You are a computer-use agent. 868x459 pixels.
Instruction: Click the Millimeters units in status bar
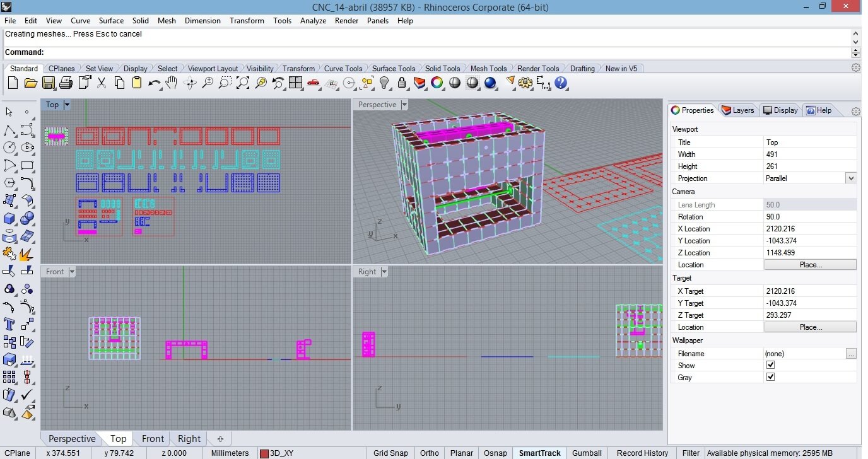pyautogui.click(x=230, y=453)
